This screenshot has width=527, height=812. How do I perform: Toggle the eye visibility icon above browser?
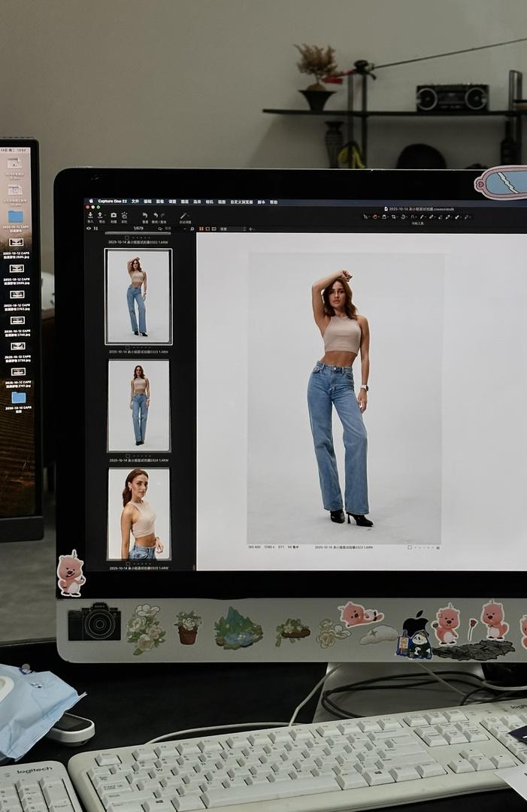(89, 229)
